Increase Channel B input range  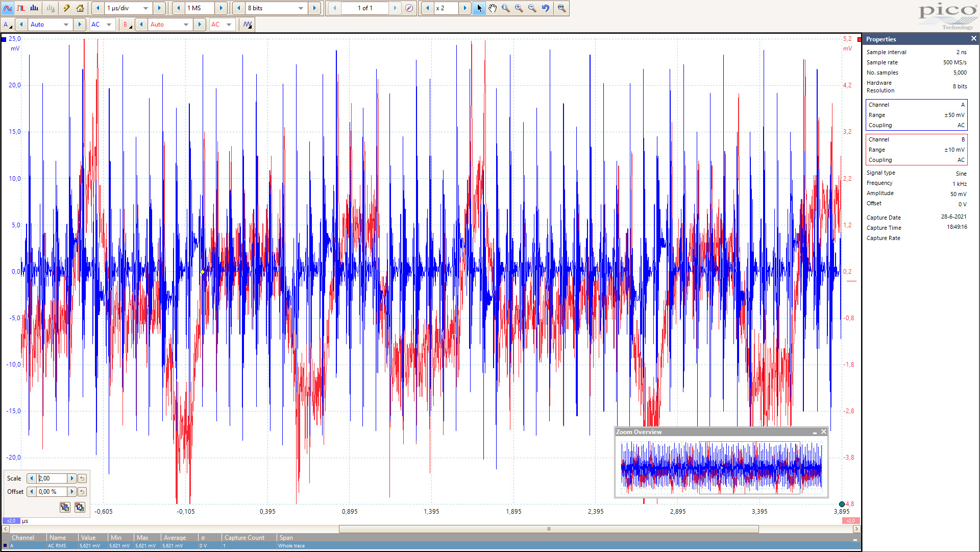click(x=200, y=25)
